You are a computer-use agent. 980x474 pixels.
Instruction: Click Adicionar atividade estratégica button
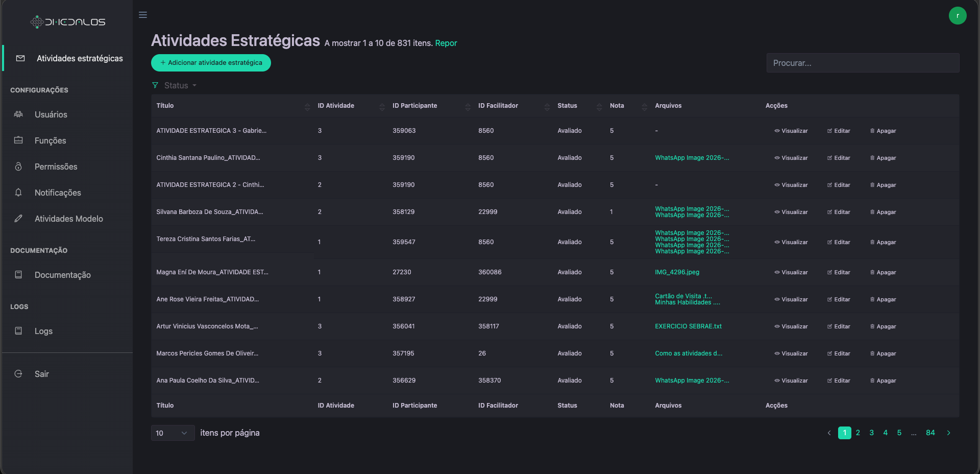[x=211, y=63]
